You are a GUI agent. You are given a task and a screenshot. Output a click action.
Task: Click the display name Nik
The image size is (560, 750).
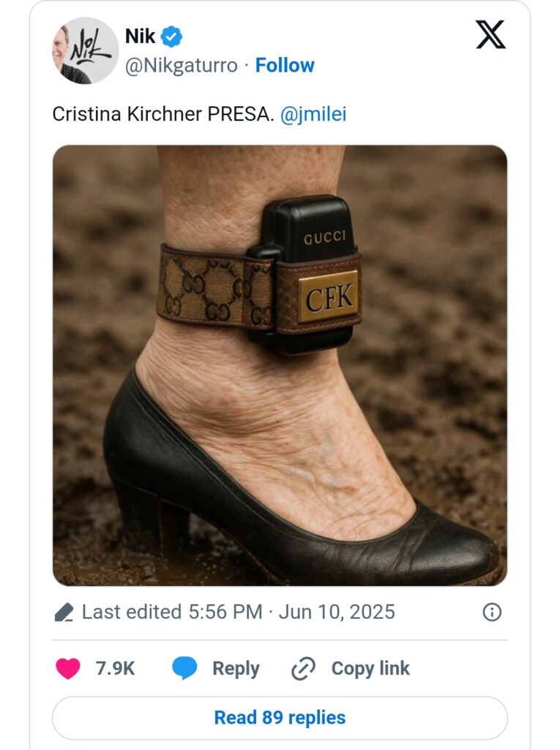tap(140, 37)
